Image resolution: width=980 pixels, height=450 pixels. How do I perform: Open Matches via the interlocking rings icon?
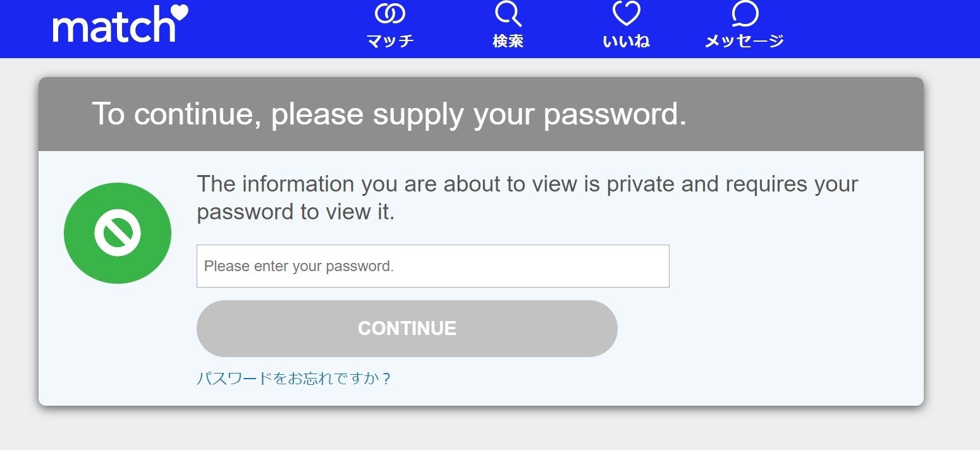[x=390, y=13]
